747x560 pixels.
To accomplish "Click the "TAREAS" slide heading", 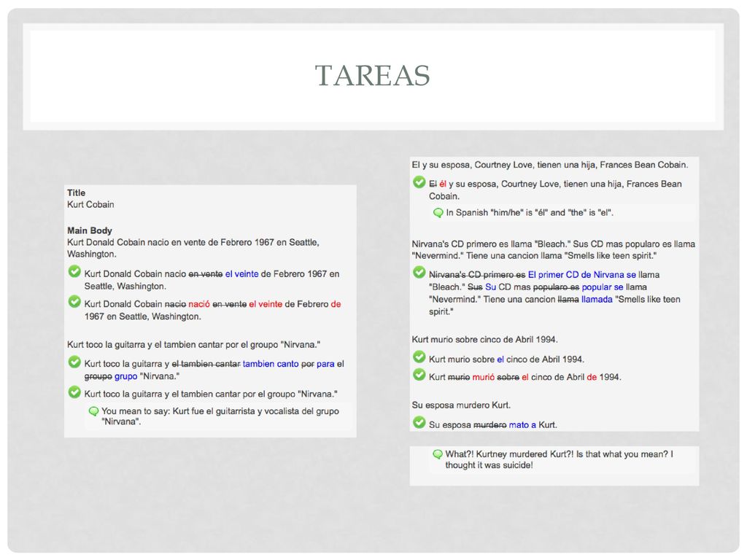I will pyautogui.click(x=373, y=75).
